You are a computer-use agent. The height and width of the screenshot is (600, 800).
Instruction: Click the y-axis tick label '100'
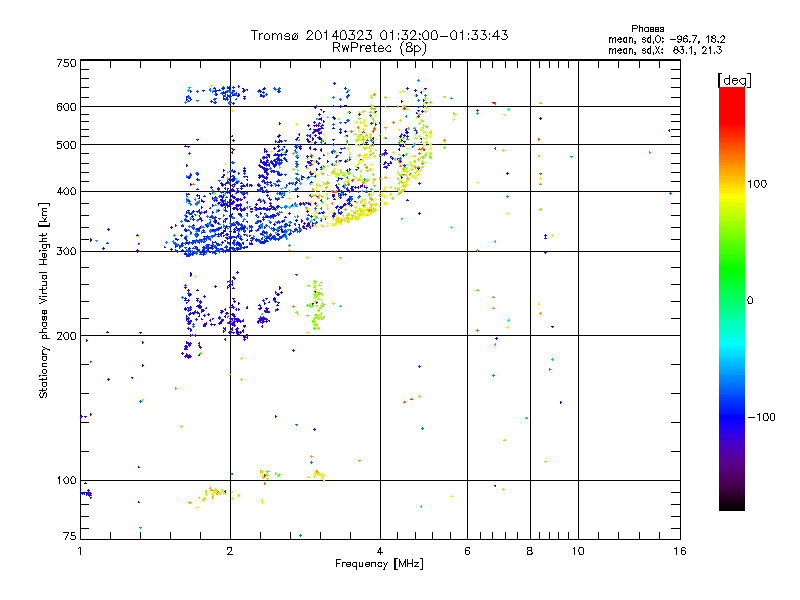tap(66, 480)
